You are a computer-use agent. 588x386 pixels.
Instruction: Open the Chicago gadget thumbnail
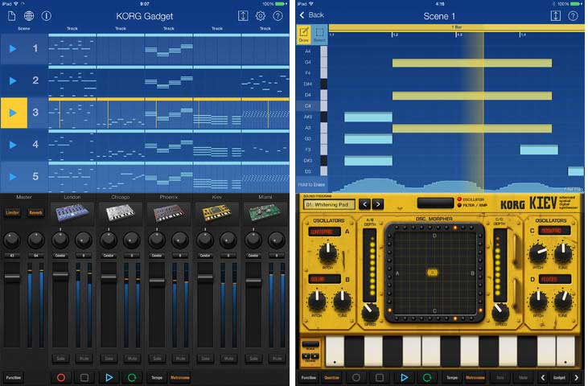tap(121, 213)
